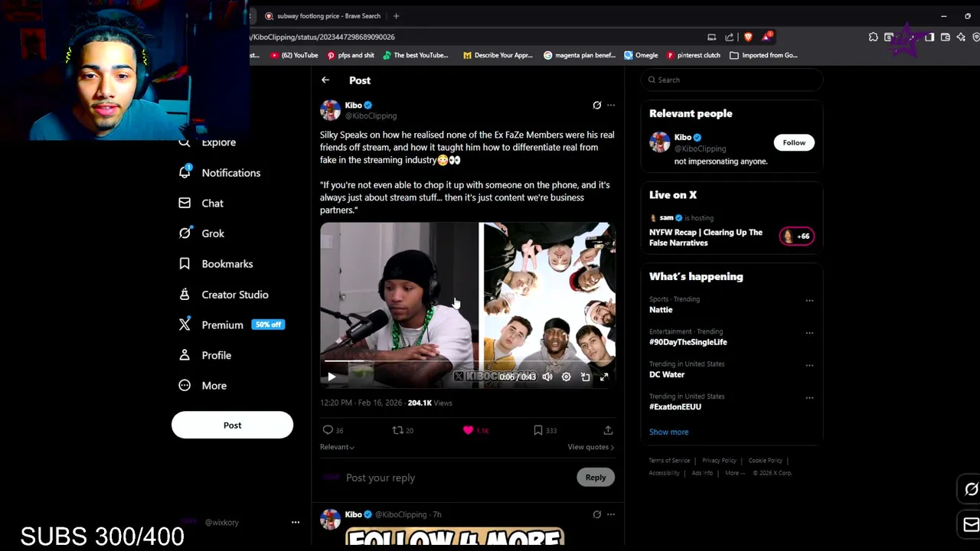Click the white Post button in sidebar
This screenshot has width=980, height=551.
tap(232, 425)
